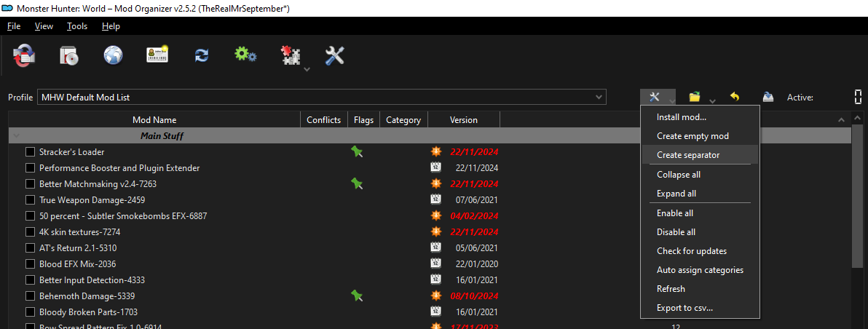Viewport: 868px width, 329px height.
Task: Open the File menu
Action: pos(14,26)
